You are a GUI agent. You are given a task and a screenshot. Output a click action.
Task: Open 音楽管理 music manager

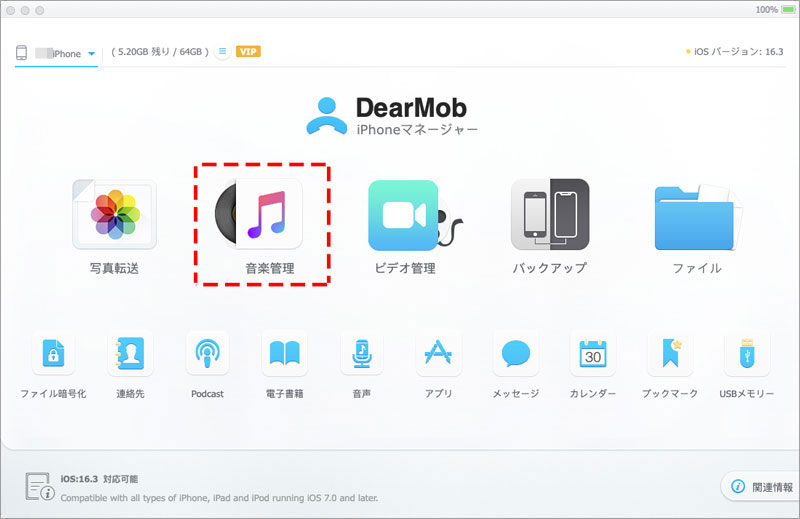[x=259, y=214]
